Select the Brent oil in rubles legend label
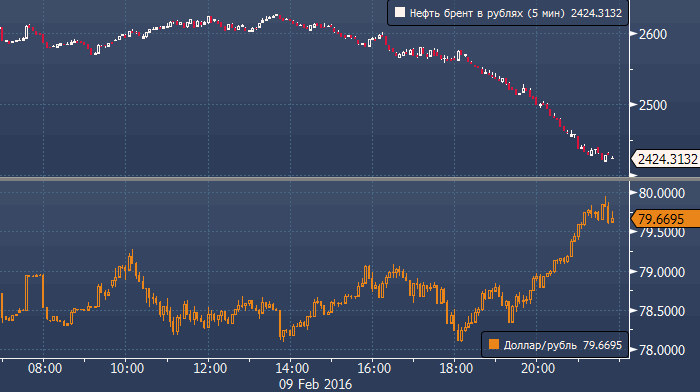This screenshot has width=700, height=392. (466, 13)
